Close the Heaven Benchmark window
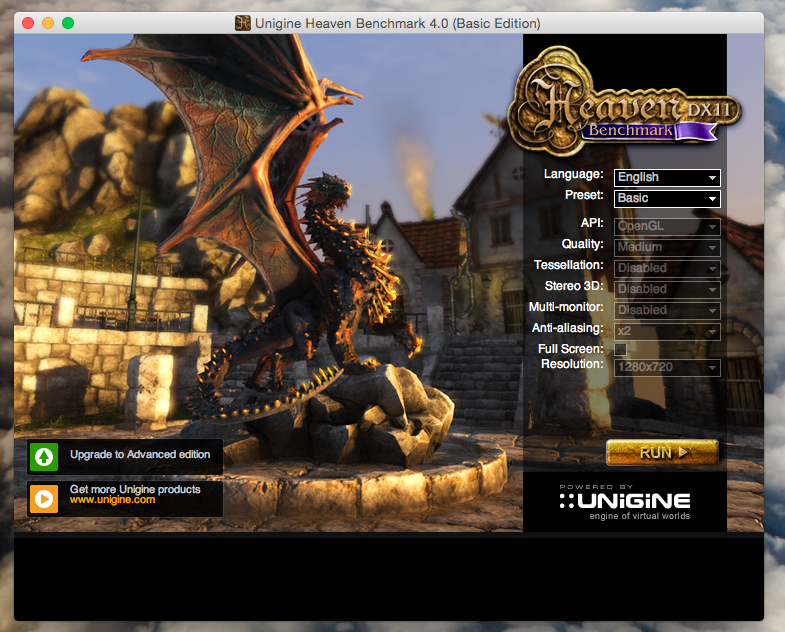Viewport: 785px width, 632px height. pyautogui.click(x=28, y=23)
